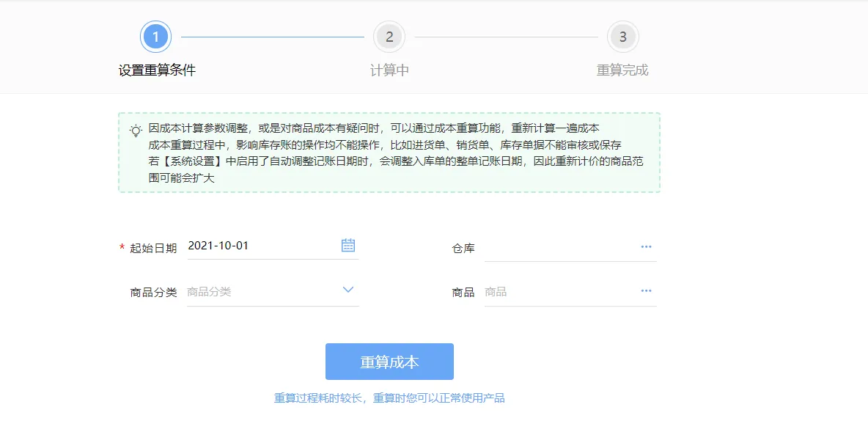This screenshot has width=868, height=421.
Task: Select step 3 circle 重算完成
Action: pos(622,37)
